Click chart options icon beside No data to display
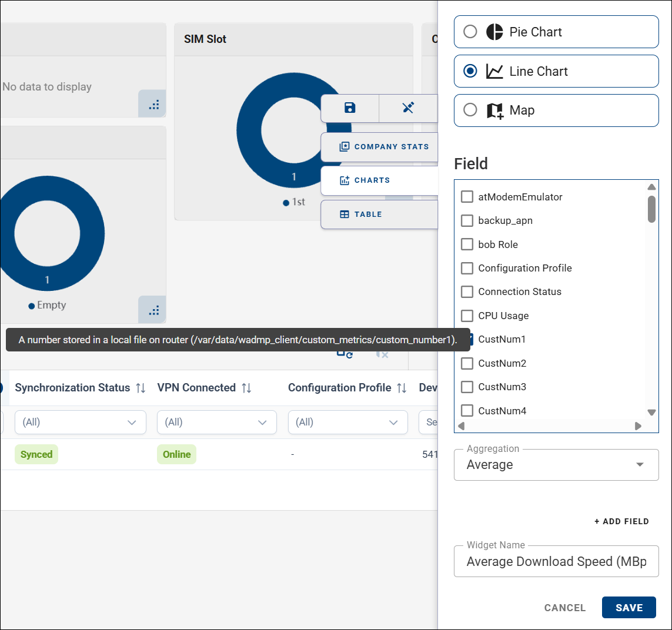 [153, 105]
